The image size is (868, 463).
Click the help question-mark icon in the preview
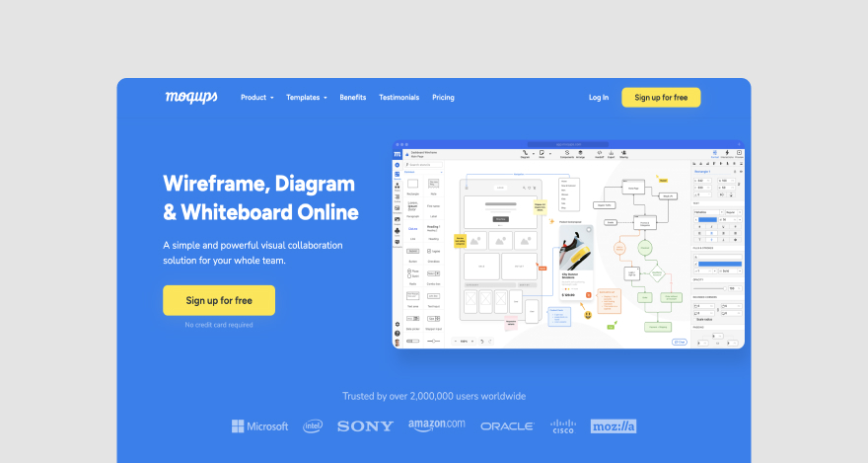pos(398,334)
